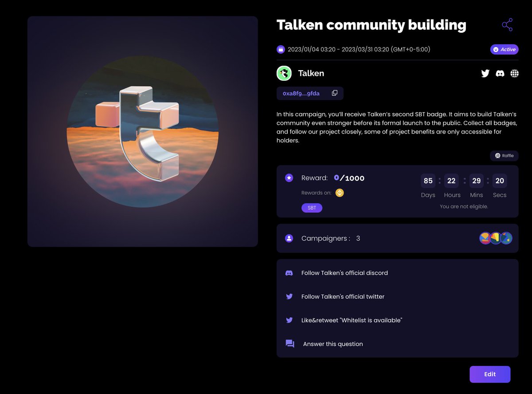Open Talken's official Twitter profile icon
Image resolution: width=532 pixels, height=394 pixels.
click(x=485, y=73)
